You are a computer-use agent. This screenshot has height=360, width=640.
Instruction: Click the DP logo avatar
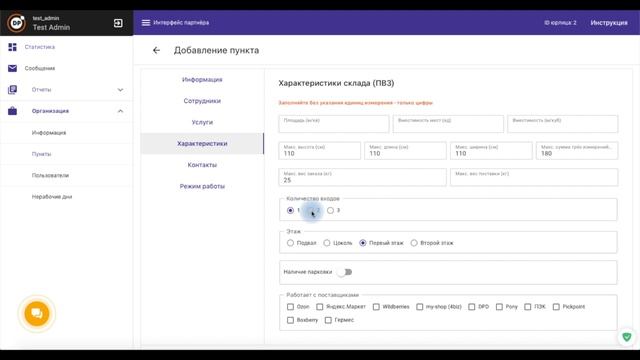point(17,23)
